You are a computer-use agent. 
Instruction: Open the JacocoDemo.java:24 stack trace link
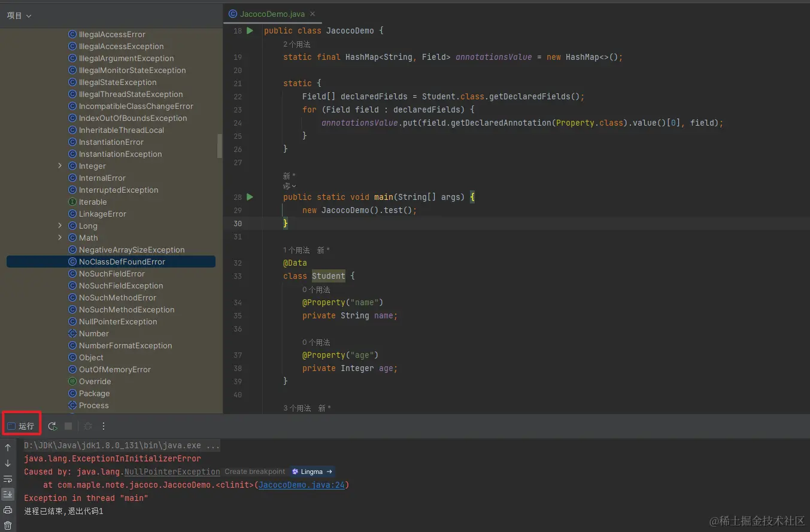pyautogui.click(x=302, y=485)
